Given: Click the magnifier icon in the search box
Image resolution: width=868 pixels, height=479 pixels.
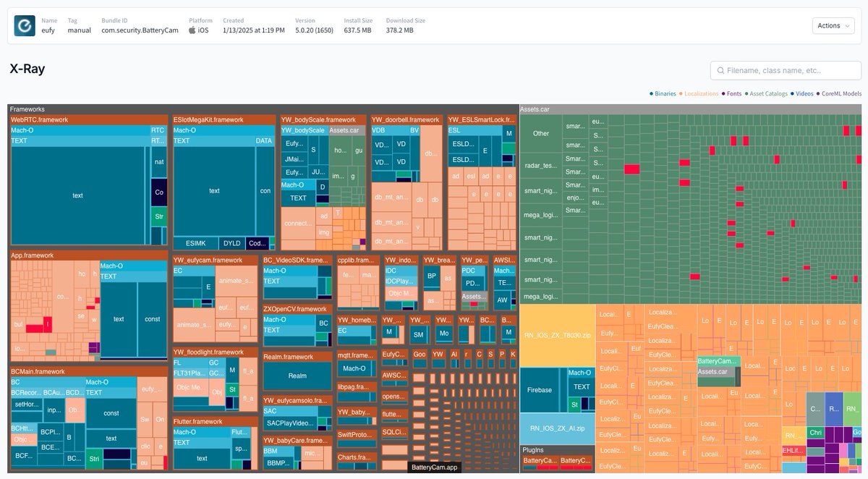Looking at the screenshot, I should pyautogui.click(x=721, y=70).
